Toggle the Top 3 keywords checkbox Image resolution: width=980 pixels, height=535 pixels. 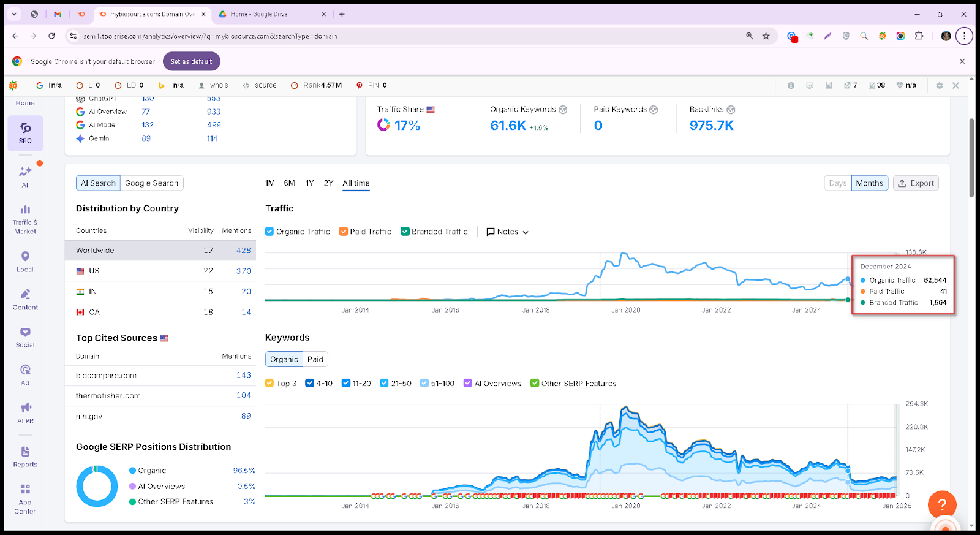point(269,384)
